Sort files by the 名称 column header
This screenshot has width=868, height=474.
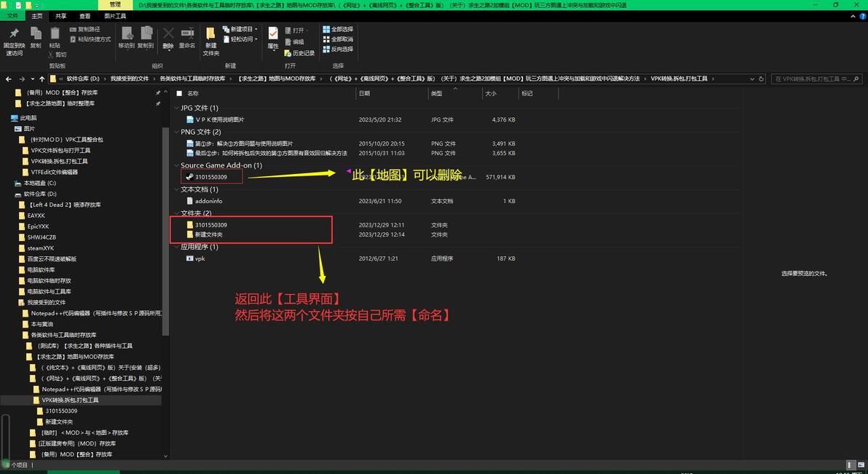coord(193,94)
